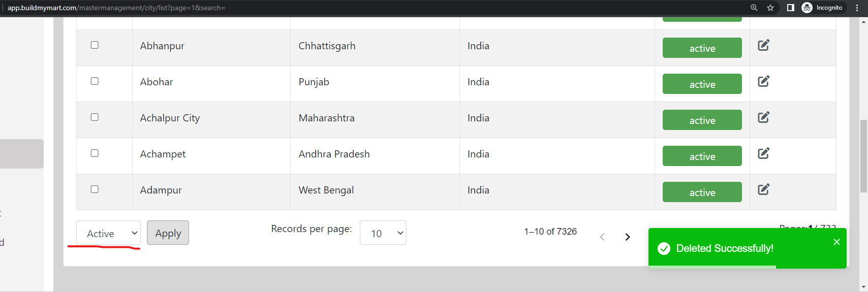Edit the Abhanpur city row

(763, 45)
